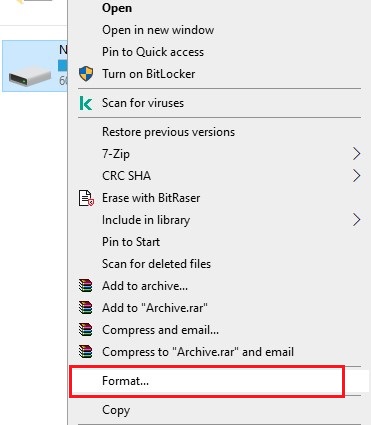Expand the 7-Zip submenu arrow
This screenshot has width=371, height=425.
pyautogui.click(x=357, y=154)
